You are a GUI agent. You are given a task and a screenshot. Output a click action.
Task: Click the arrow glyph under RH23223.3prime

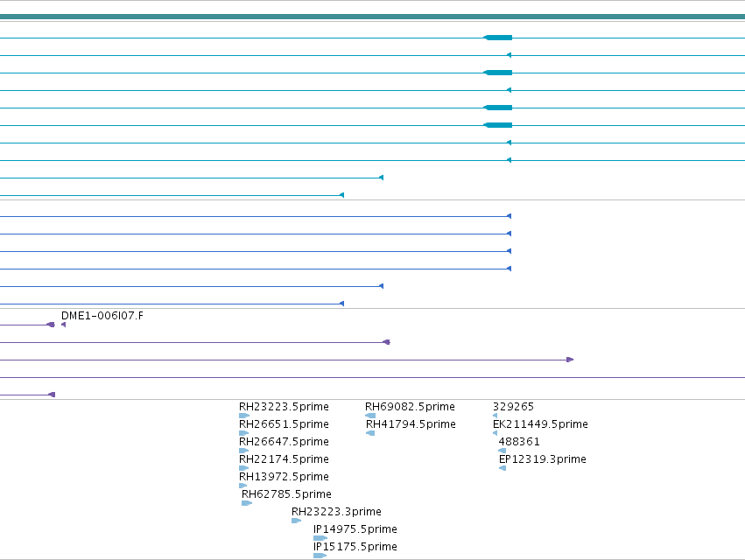[297, 521]
